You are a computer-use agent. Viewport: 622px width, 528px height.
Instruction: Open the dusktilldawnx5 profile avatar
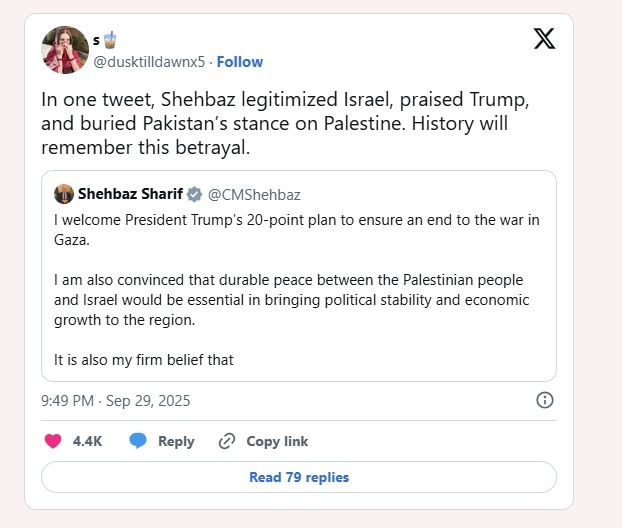pyautogui.click(x=65, y=50)
